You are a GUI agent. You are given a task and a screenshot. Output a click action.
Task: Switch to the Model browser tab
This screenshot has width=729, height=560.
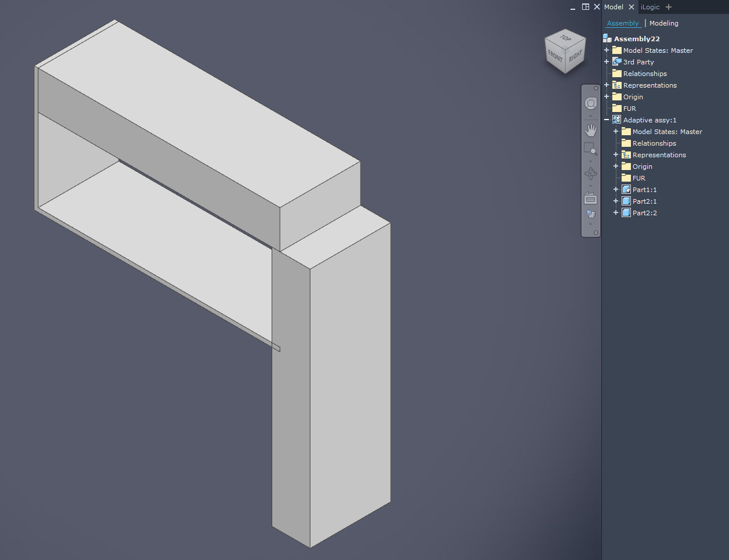tap(613, 7)
